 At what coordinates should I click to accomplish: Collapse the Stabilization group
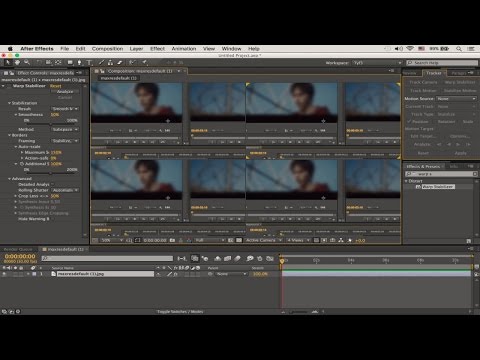pos(9,103)
